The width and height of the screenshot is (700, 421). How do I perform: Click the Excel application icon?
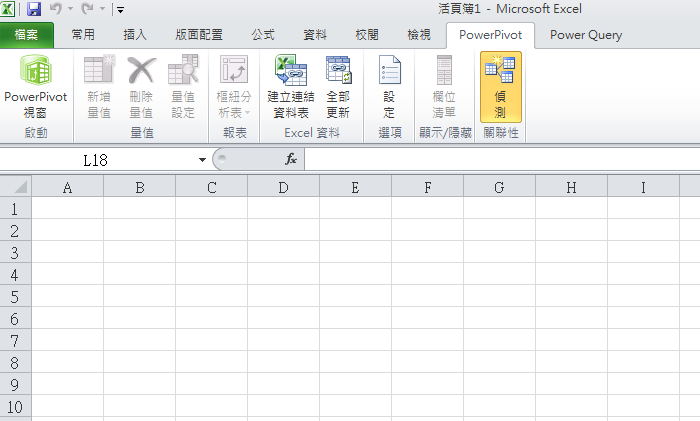[x=7, y=8]
